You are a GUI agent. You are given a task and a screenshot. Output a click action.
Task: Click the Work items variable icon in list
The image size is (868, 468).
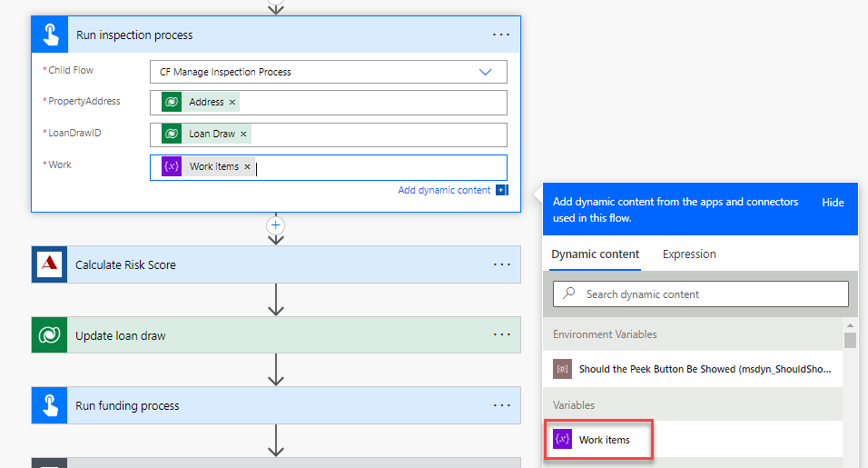click(563, 440)
